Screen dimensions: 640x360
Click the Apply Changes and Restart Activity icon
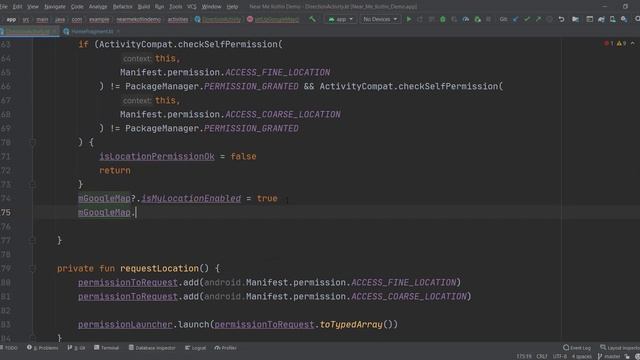click(x=420, y=19)
